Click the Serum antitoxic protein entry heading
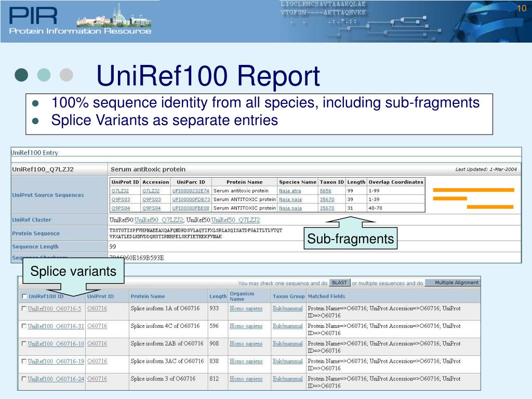Screen dimensions: 532x399 148,169
